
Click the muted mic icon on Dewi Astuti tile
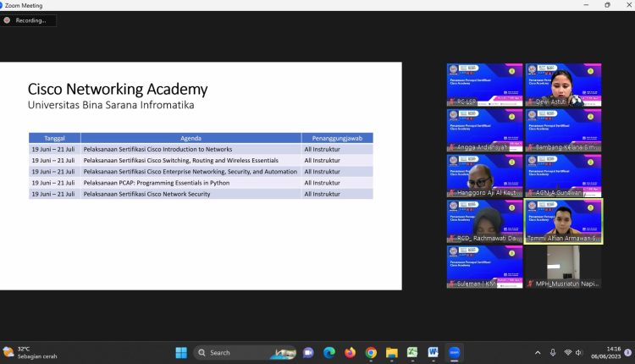click(530, 102)
